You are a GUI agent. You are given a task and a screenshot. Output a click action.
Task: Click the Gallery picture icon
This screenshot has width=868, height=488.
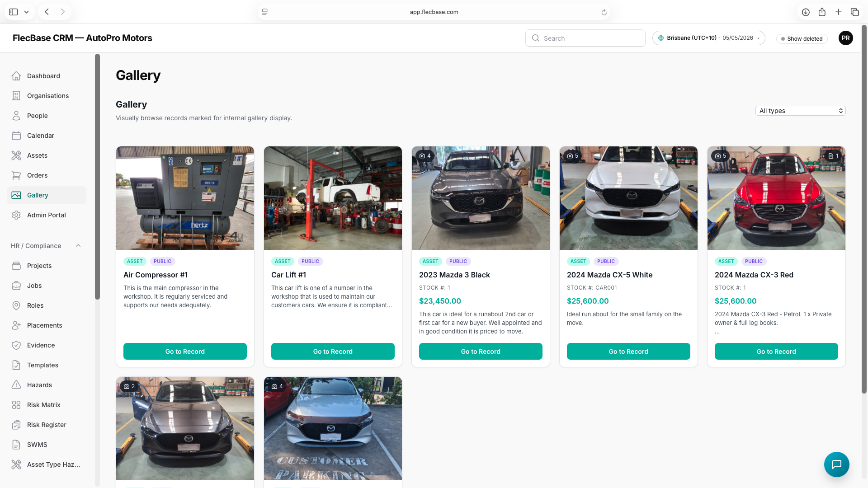16,195
